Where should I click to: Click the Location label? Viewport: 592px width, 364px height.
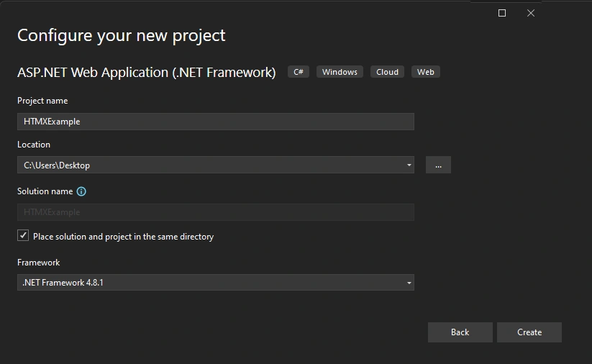(x=34, y=145)
